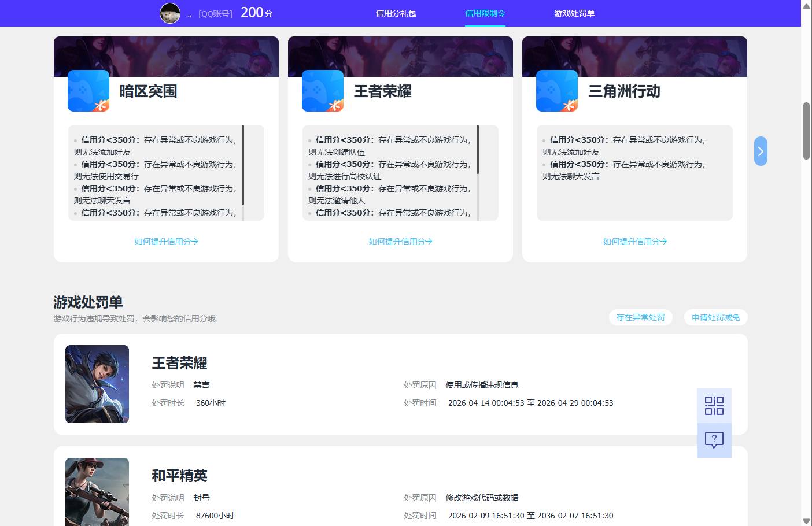Click 禁言 penalty description value
Viewport: 812px width, 526px height.
(201, 385)
